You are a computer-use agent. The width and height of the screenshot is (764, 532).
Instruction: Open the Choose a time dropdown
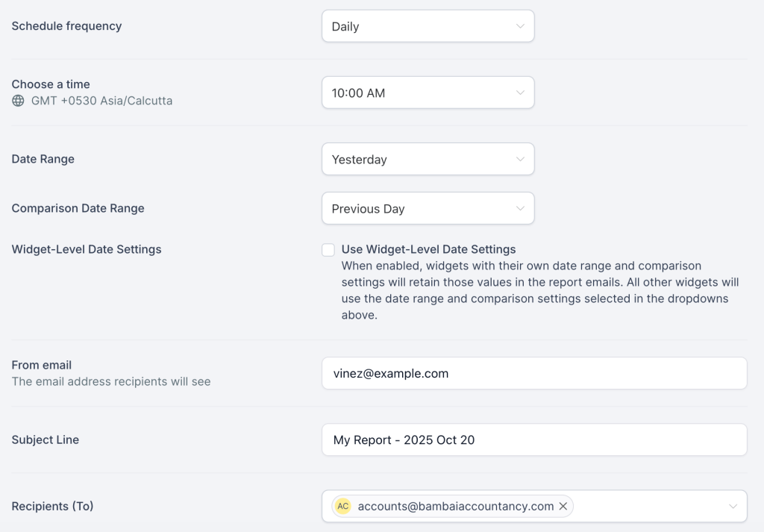428,93
